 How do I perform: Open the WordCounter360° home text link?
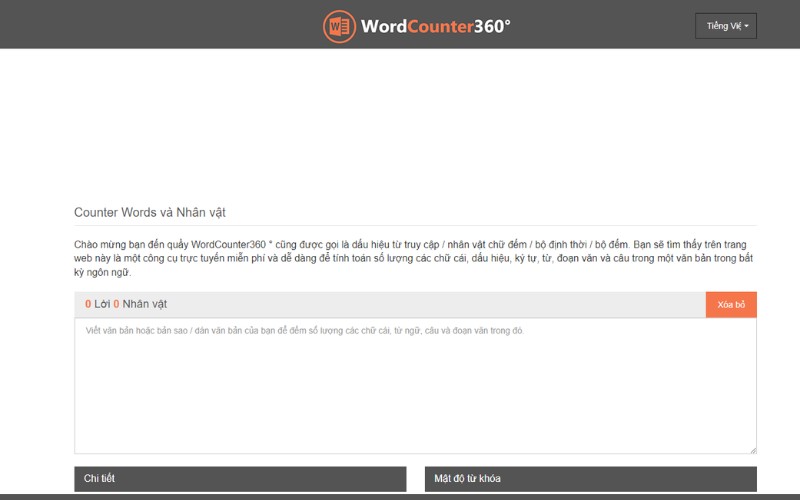pyautogui.click(x=435, y=27)
